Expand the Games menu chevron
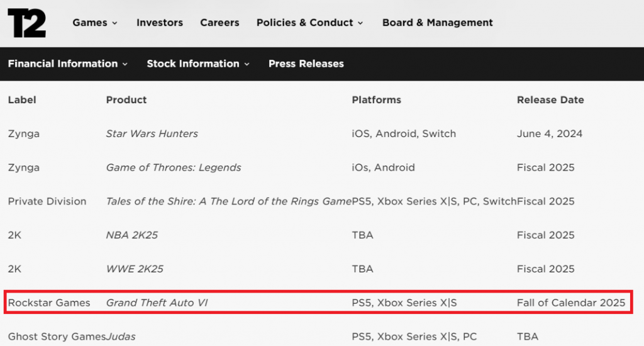The height and width of the screenshot is (346, 644). point(114,23)
